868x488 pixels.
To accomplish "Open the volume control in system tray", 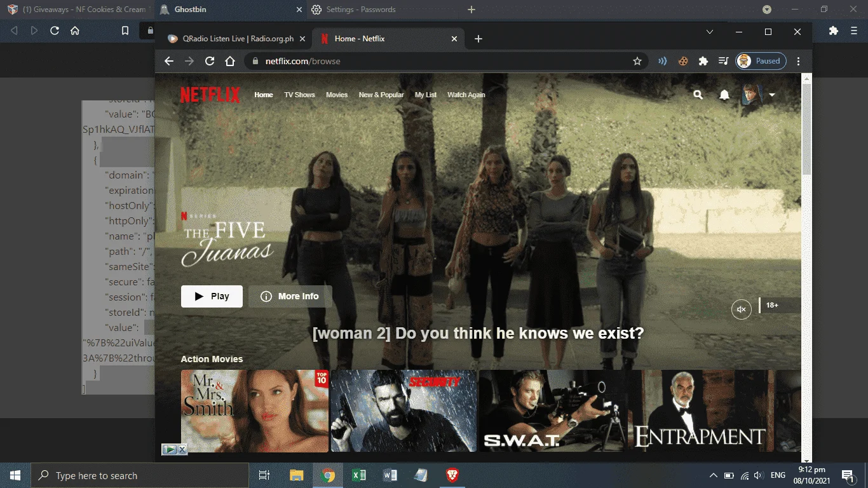I will tap(757, 475).
